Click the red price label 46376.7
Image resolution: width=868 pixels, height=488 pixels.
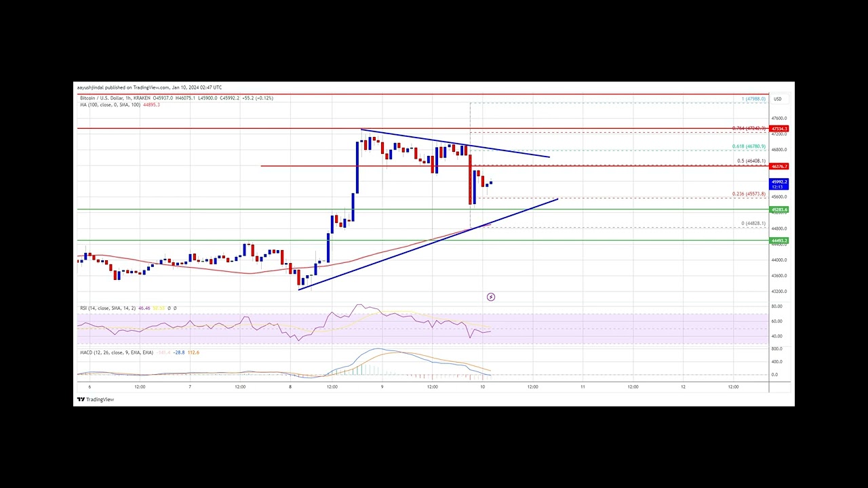[779, 166]
